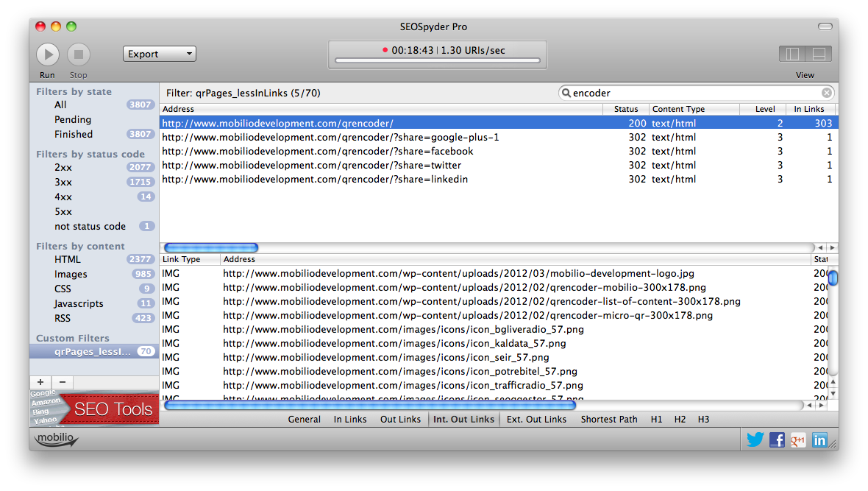The height and width of the screenshot is (491, 868).
Task: Click upper table right scroll arrow
Action: (x=832, y=248)
